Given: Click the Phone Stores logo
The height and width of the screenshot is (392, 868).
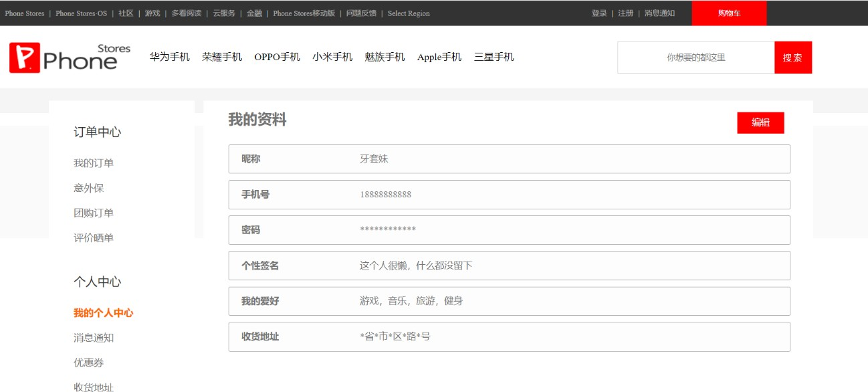Looking at the screenshot, I should coord(70,58).
